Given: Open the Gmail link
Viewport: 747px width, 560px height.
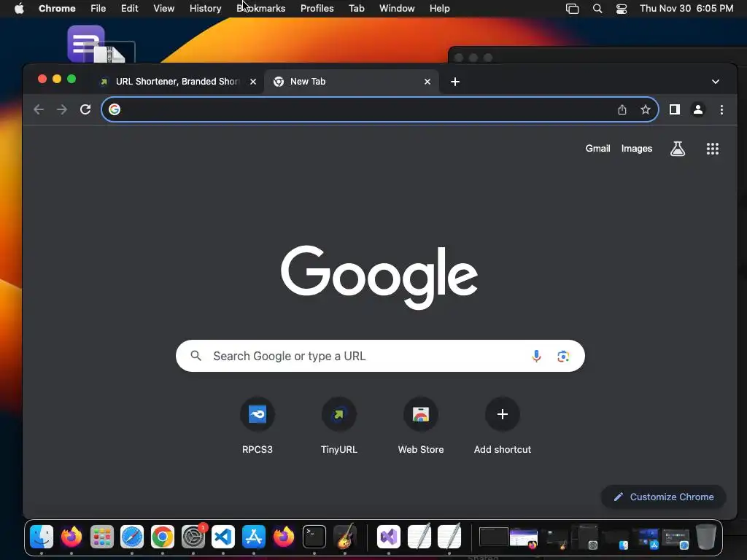Looking at the screenshot, I should coord(597,149).
